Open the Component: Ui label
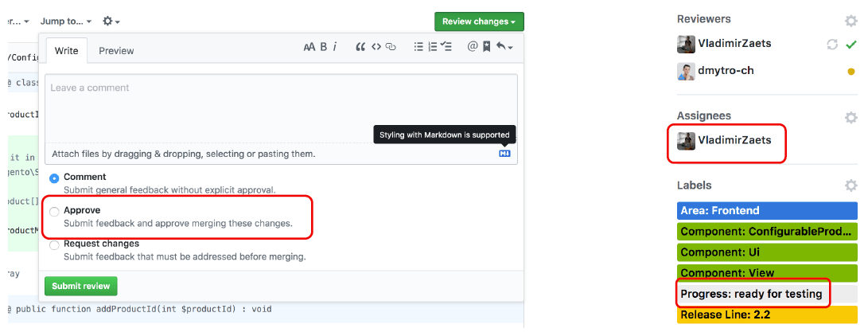Viewport: 868px width, 336px height. pos(767,252)
